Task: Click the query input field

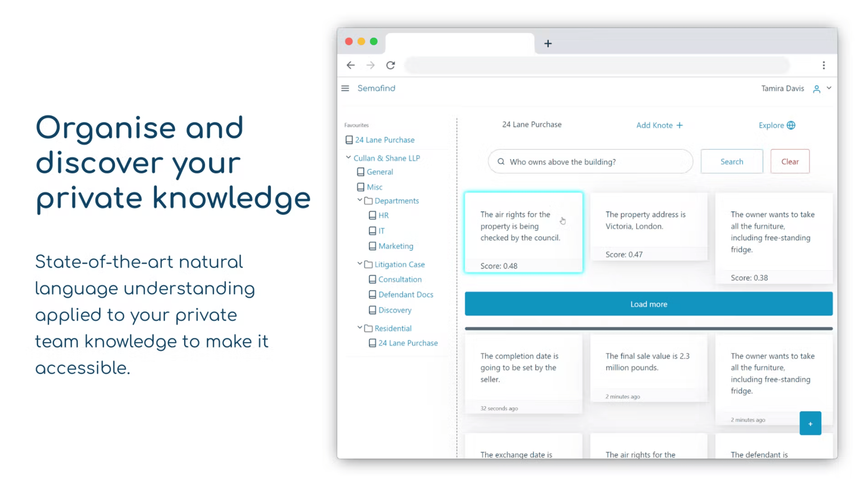Action: [x=590, y=161]
